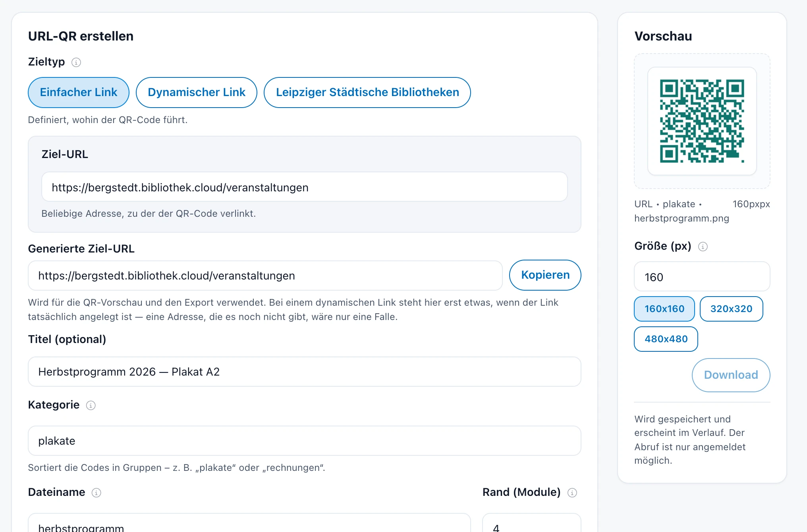Focus the Ziel-URL input field
807x532 pixels.
[x=305, y=187]
